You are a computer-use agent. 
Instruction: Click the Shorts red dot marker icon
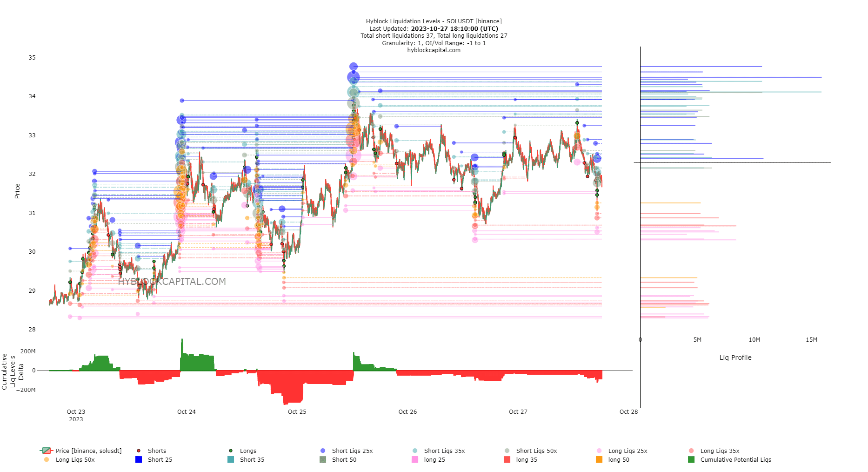click(139, 451)
